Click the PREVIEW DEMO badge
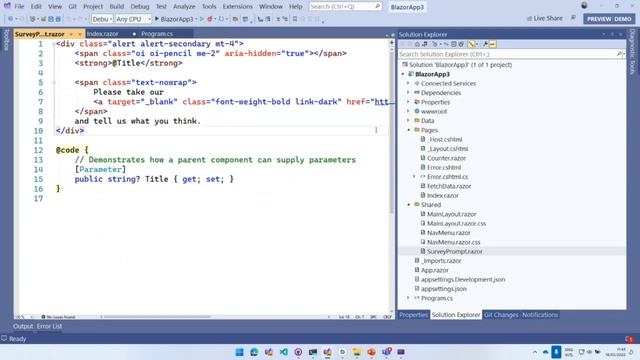The width and height of the screenshot is (640, 360). click(609, 19)
